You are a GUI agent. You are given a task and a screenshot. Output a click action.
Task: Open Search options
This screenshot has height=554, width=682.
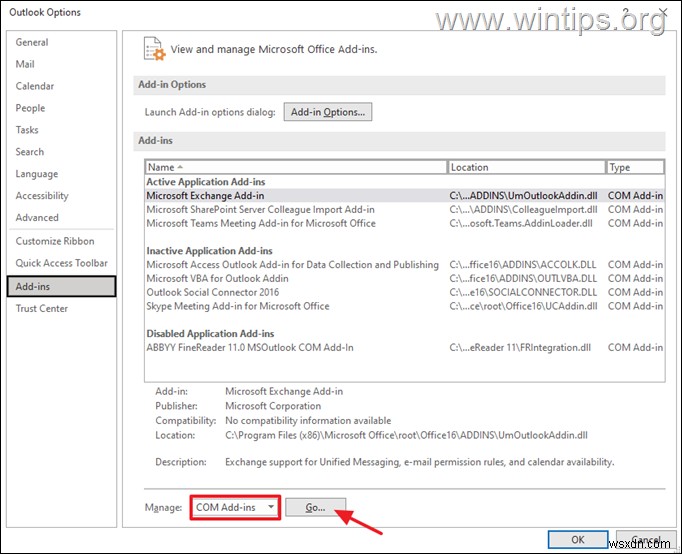pos(30,152)
